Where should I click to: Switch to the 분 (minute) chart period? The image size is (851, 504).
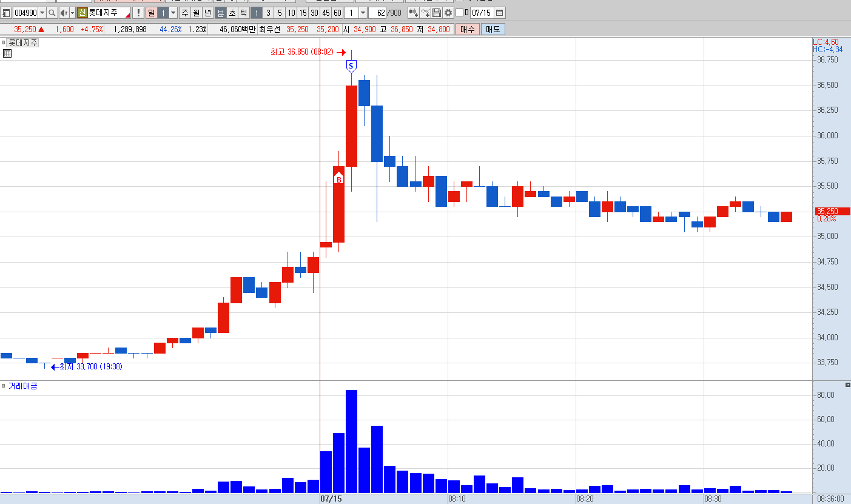221,13
